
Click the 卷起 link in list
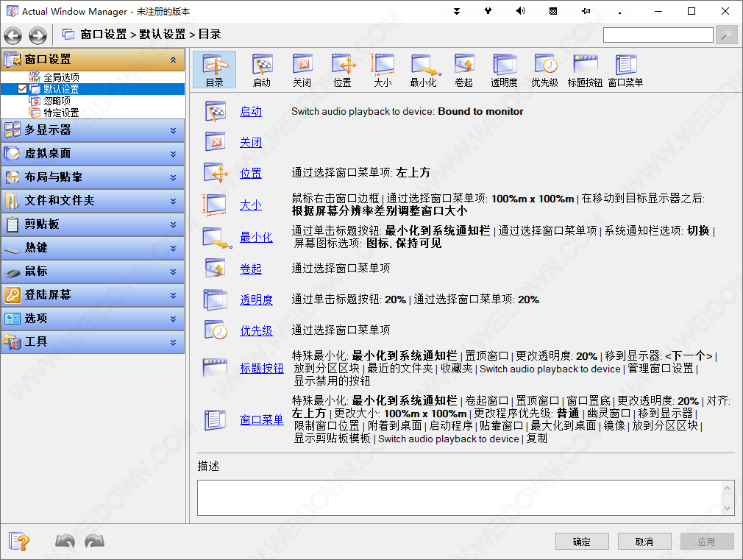coord(251,269)
